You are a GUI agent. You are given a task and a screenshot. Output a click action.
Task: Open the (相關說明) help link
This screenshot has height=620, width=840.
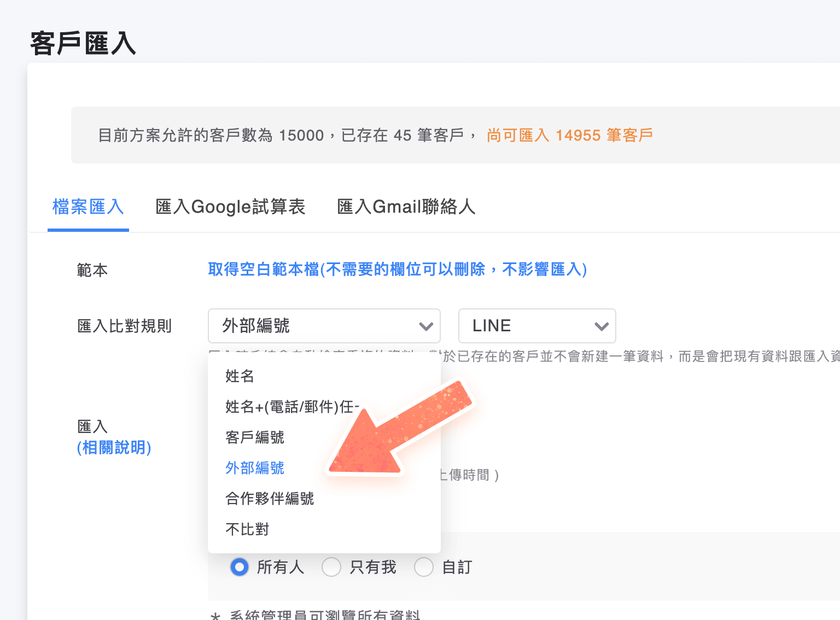click(x=114, y=447)
